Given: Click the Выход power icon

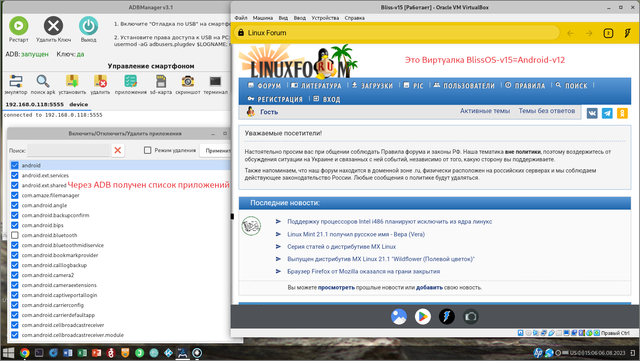Looking at the screenshot, I should coord(88,26).
